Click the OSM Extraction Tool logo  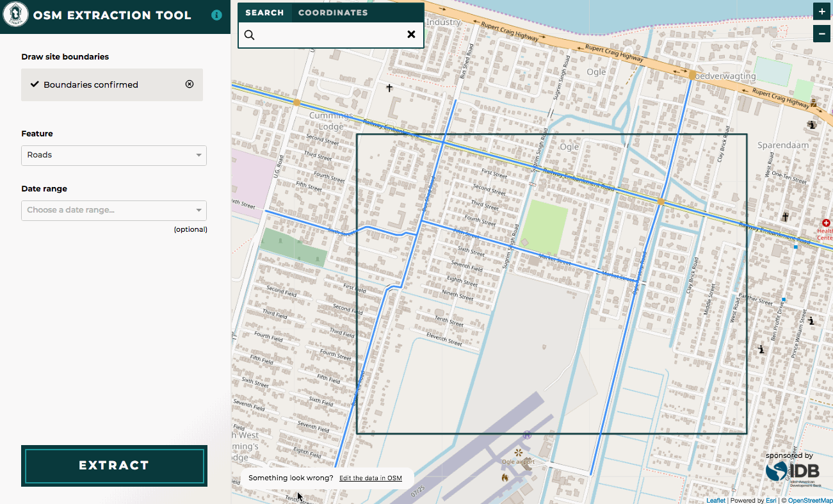15,15
